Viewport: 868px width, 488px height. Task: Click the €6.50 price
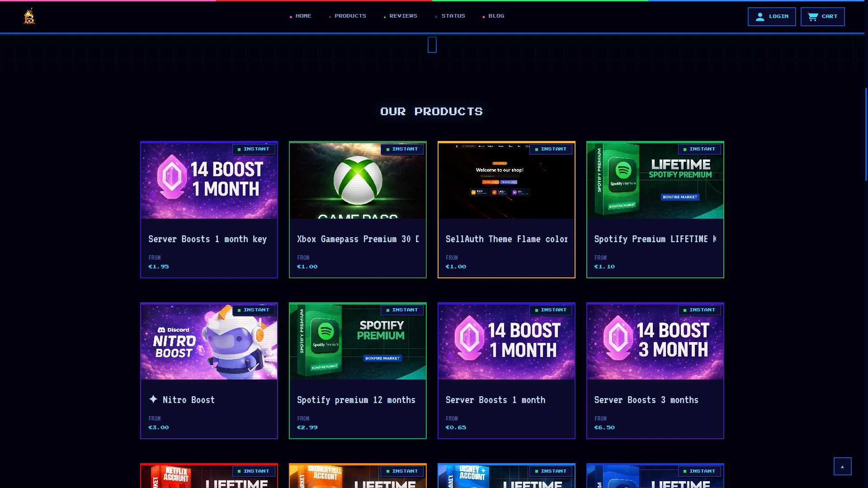point(605,427)
